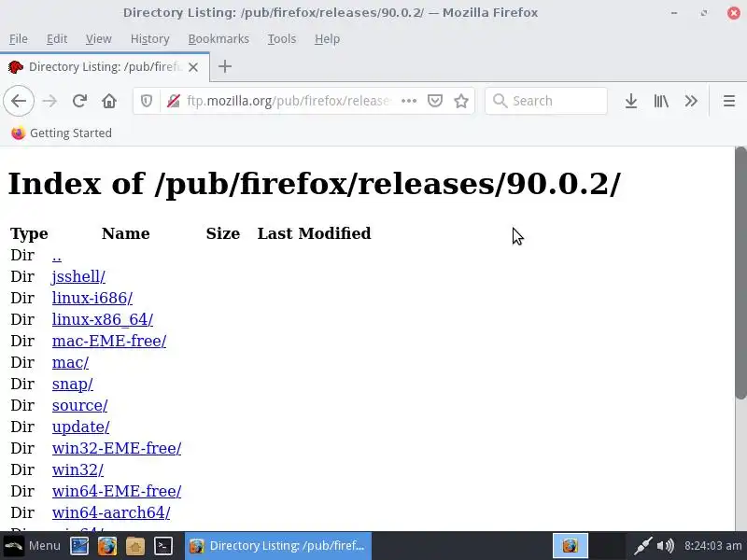Image resolution: width=747 pixels, height=560 pixels.
Task: Reload the current page
Action: tap(79, 101)
